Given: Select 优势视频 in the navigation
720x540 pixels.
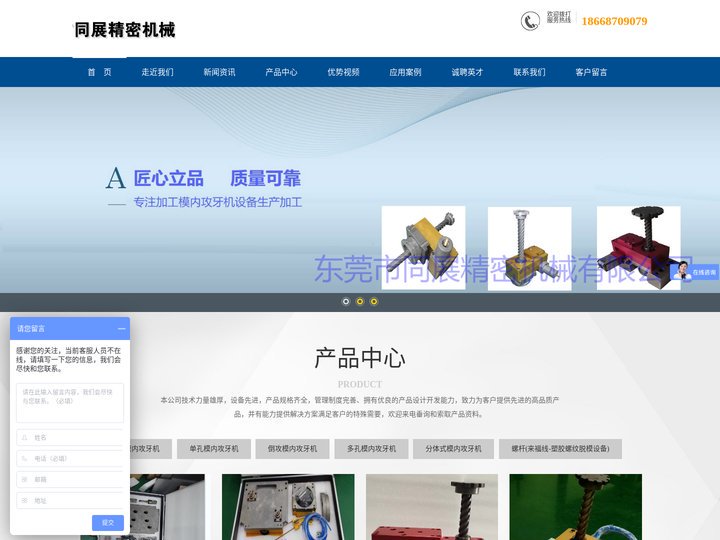Looking at the screenshot, I should [x=343, y=72].
